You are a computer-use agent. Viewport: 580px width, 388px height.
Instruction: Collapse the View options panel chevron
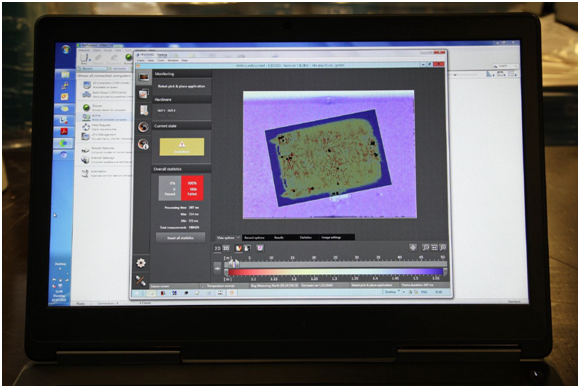238,237
